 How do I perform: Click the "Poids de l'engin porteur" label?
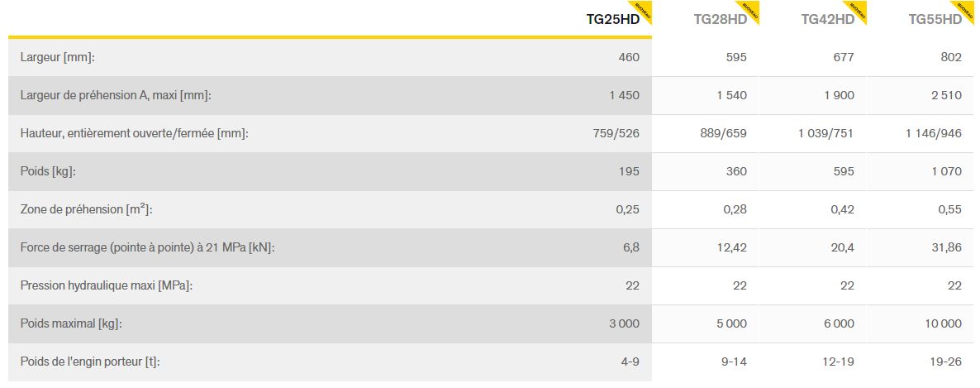97,362
